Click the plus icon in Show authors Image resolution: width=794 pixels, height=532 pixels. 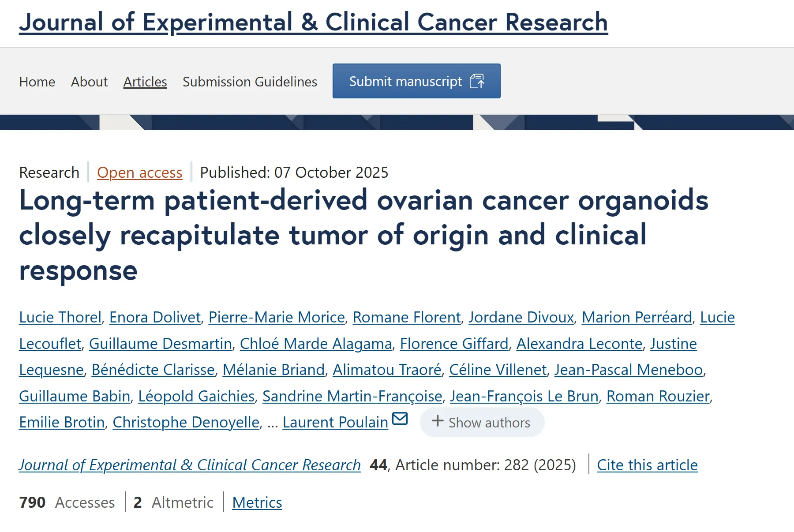coord(437,421)
